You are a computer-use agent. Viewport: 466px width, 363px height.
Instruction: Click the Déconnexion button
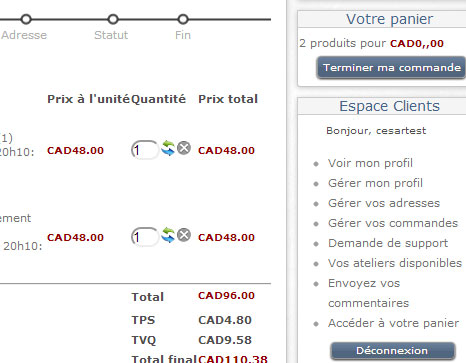[x=392, y=351]
